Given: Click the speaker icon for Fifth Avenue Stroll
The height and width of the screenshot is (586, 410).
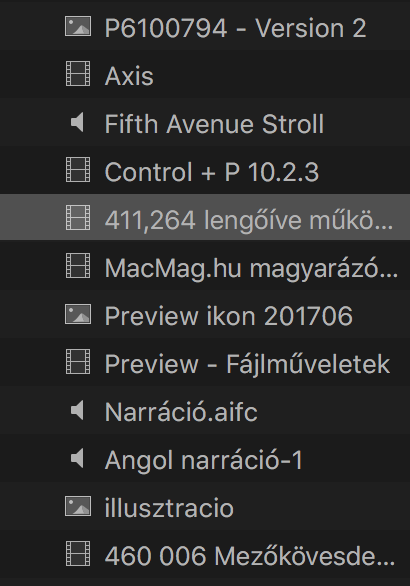Looking at the screenshot, I should (x=77, y=122).
